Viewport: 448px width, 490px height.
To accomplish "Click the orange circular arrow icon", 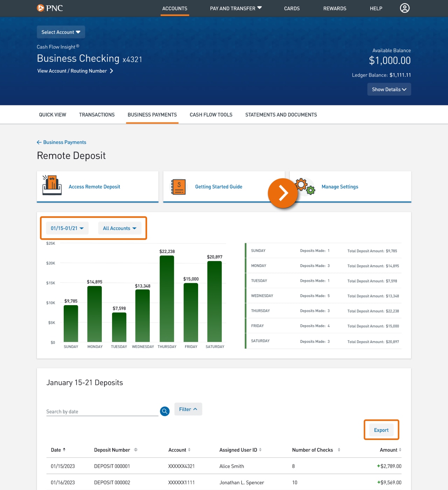I will (283, 193).
